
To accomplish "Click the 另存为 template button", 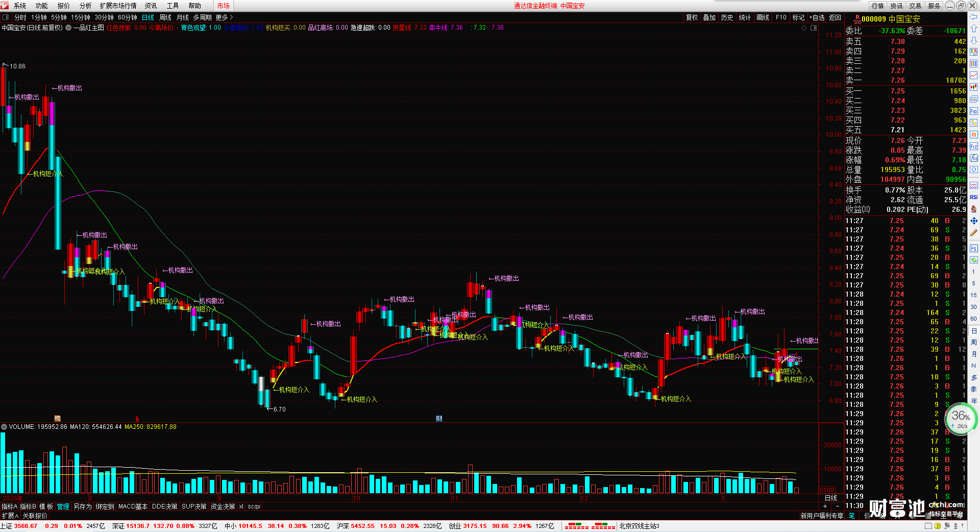I will 83,506.
